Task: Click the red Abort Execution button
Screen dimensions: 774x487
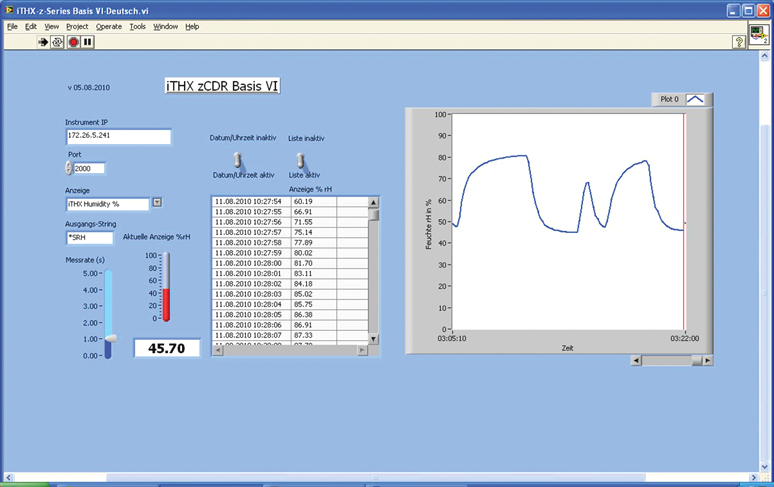Action: (x=74, y=42)
